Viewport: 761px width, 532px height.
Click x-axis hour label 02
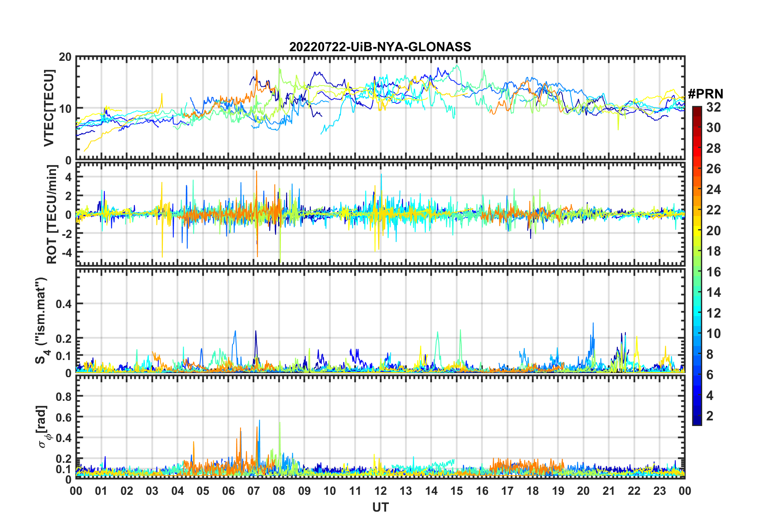(127, 491)
